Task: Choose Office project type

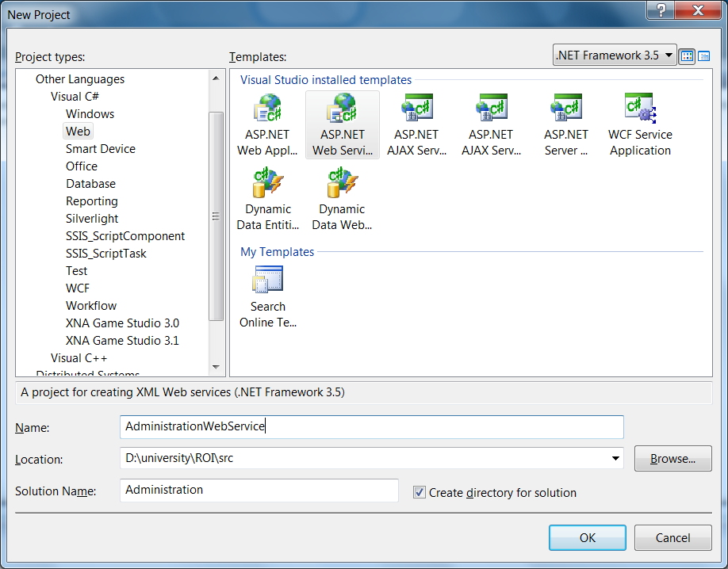Action: point(82,166)
